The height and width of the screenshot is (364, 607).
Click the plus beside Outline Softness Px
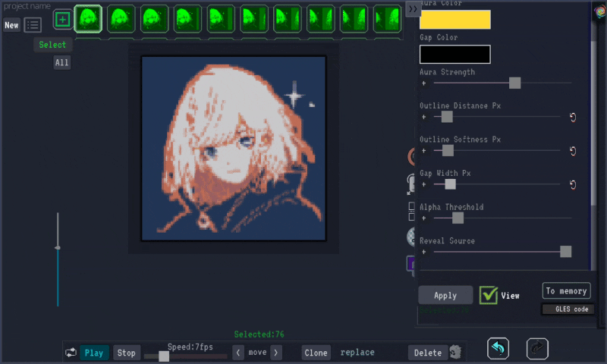point(424,151)
